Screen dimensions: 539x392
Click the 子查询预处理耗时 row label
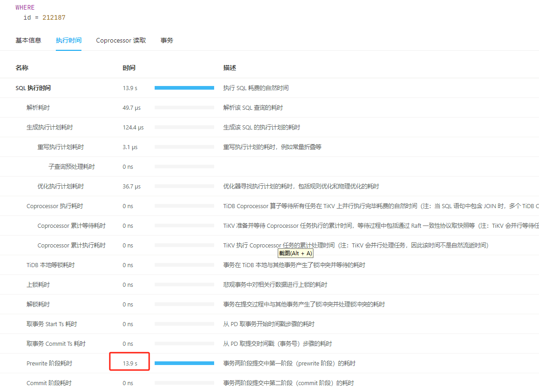point(71,166)
